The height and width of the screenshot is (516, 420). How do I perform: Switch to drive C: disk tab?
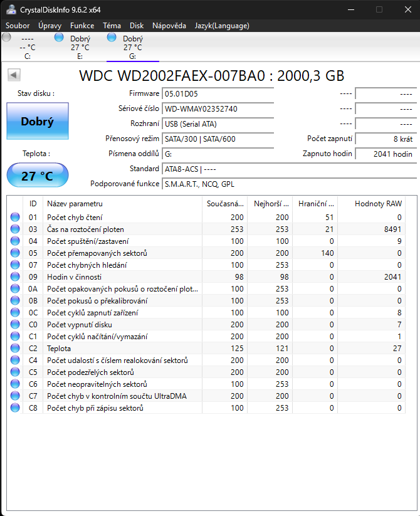[28, 47]
